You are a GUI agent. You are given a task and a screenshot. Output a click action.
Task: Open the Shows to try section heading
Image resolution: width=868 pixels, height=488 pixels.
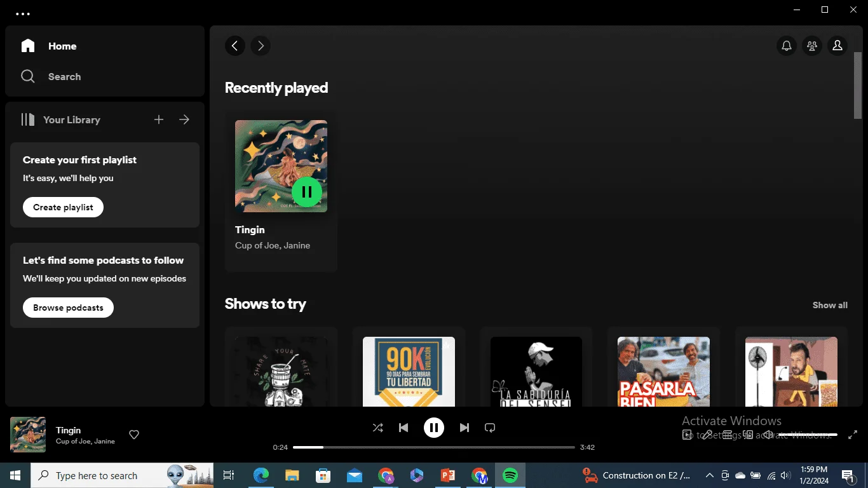coord(265,304)
